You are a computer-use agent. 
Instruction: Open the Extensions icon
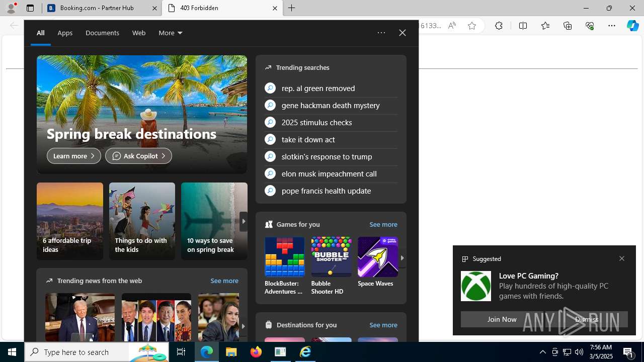(x=499, y=26)
